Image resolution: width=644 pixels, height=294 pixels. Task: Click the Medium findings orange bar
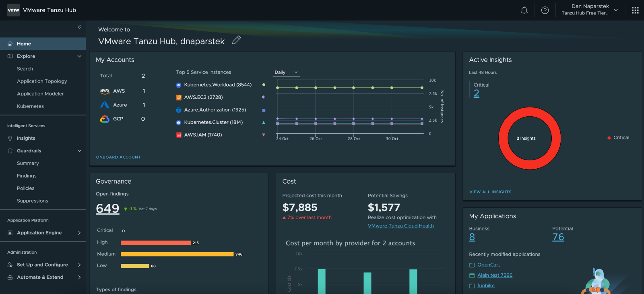pos(177,255)
